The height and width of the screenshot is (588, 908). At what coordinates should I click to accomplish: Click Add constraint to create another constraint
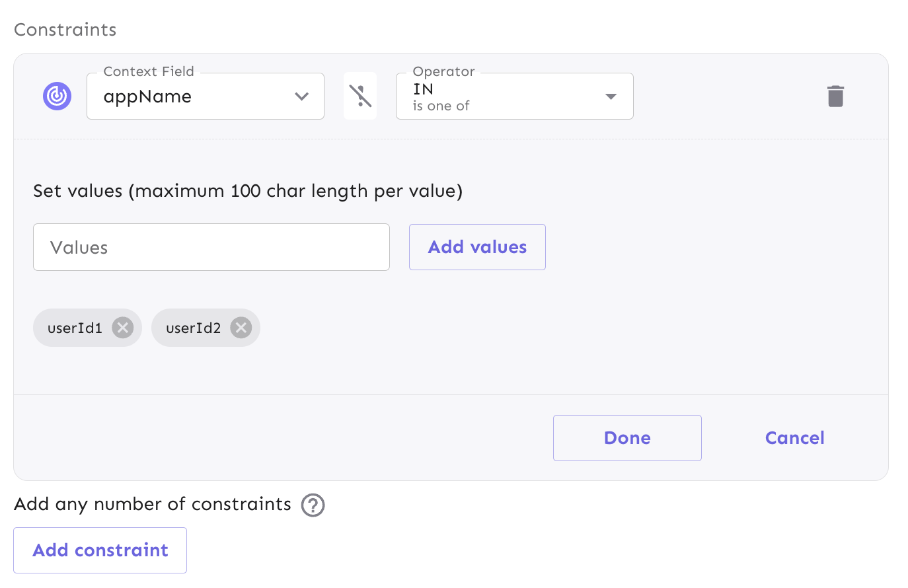99,550
